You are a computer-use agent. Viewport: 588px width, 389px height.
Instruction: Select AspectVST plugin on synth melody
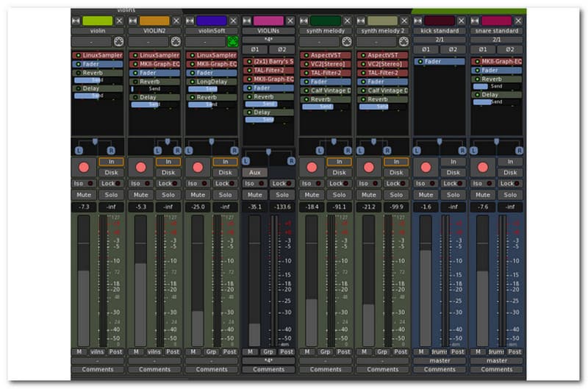pos(326,55)
